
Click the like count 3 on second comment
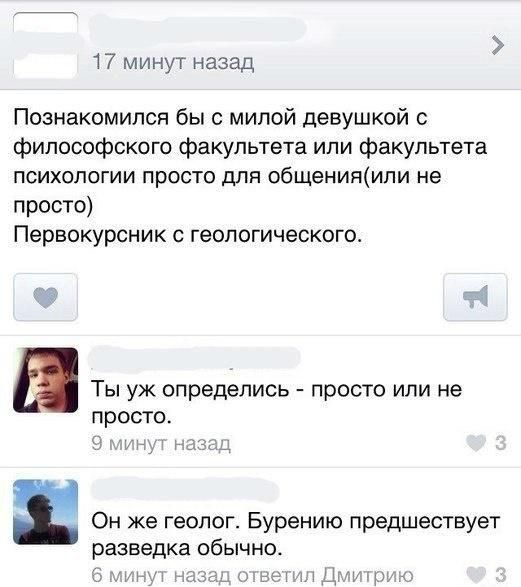pyautogui.click(x=501, y=574)
